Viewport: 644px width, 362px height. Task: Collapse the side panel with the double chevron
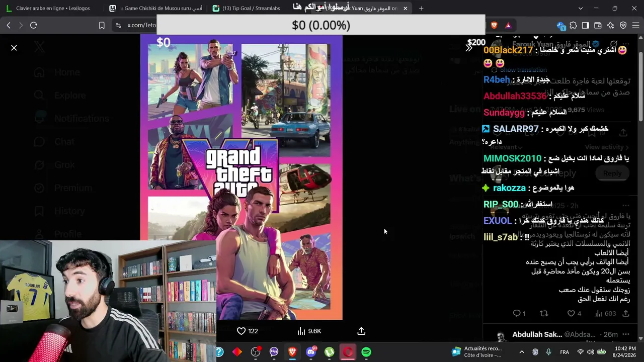tap(469, 48)
